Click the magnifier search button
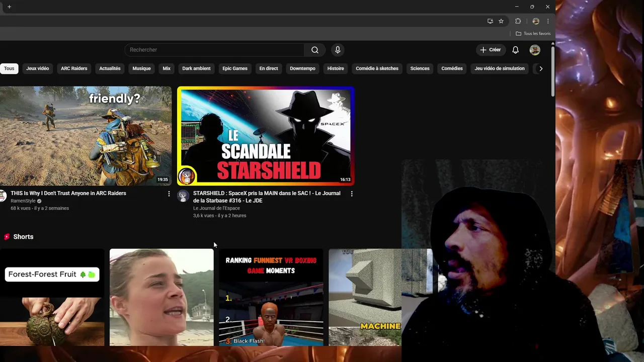 [315, 50]
